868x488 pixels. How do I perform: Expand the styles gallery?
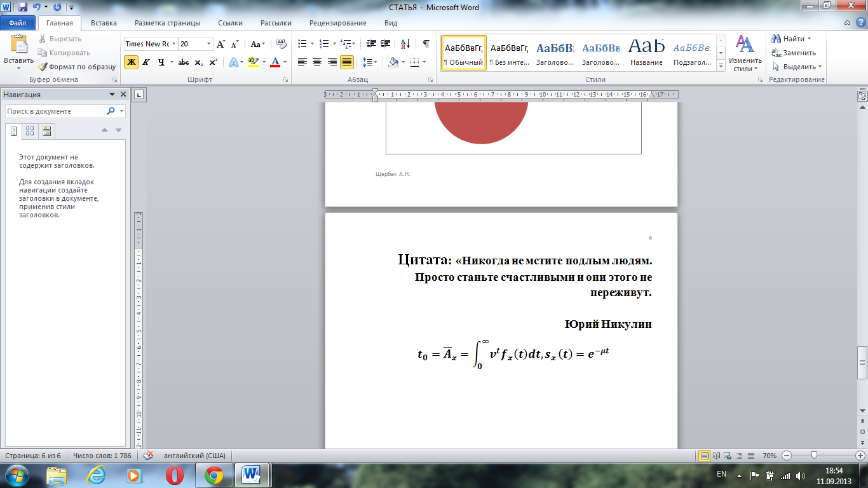721,66
